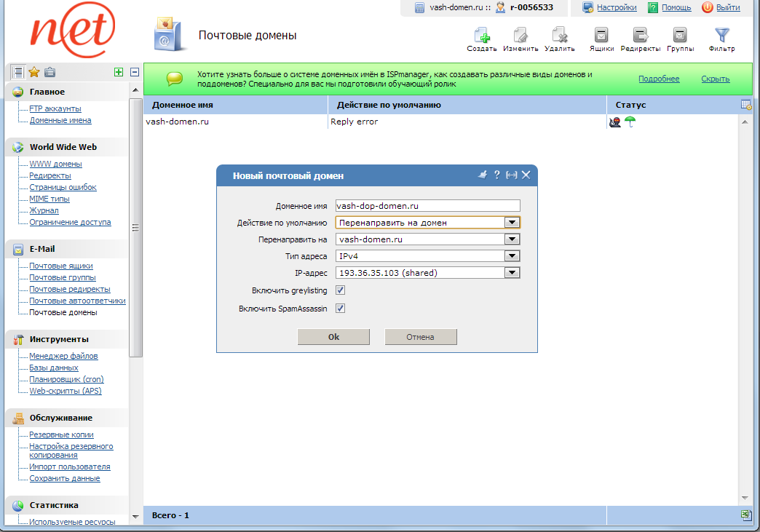760x532 pixels.
Task: Open the Действие по умолчанию dropdown
Action: 512,223
